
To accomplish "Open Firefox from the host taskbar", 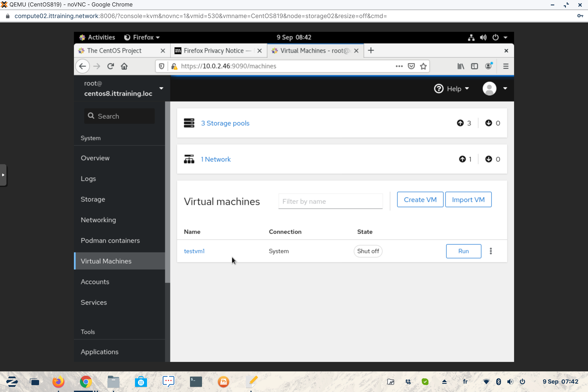I will coord(58,382).
